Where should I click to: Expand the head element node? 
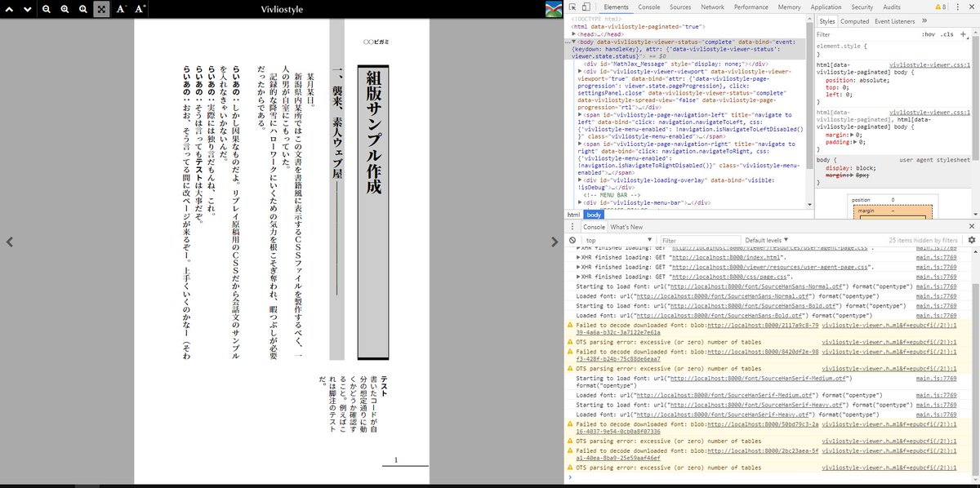click(575, 33)
